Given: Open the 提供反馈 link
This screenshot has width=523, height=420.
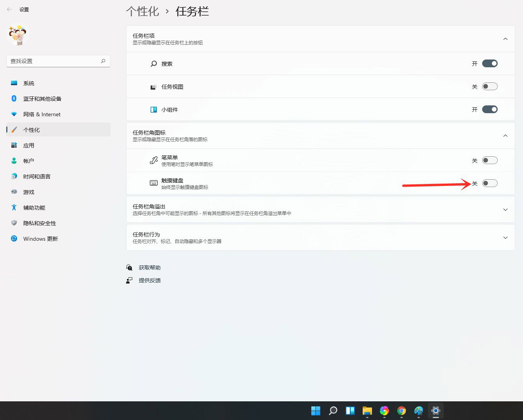Looking at the screenshot, I should pyautogui.click(x=150, y=280).
